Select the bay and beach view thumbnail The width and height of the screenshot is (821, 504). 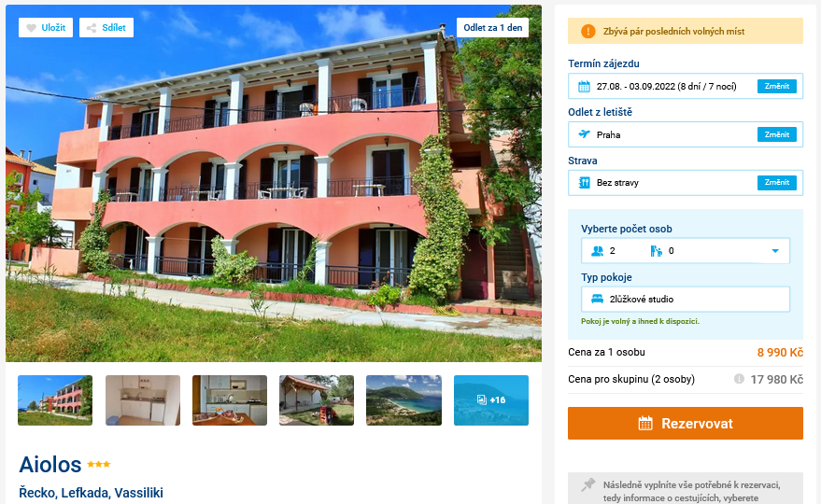(x=403, y=399)
